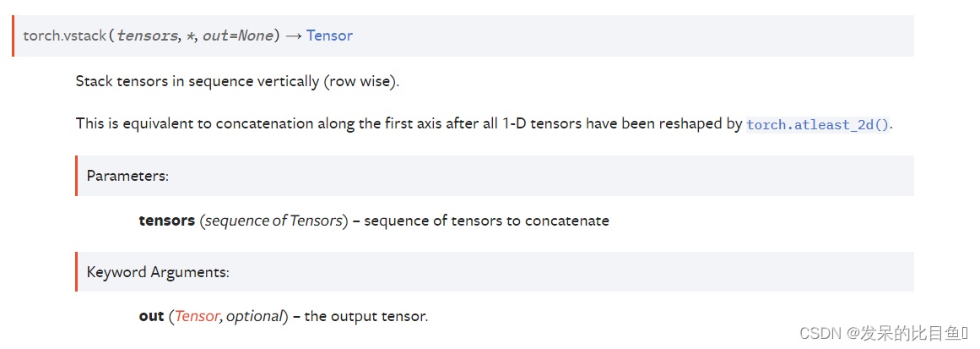980x349 pixels.
Task: Click the bold tensors parameter name
Action: pyautogui.click(x=167, y=221)
